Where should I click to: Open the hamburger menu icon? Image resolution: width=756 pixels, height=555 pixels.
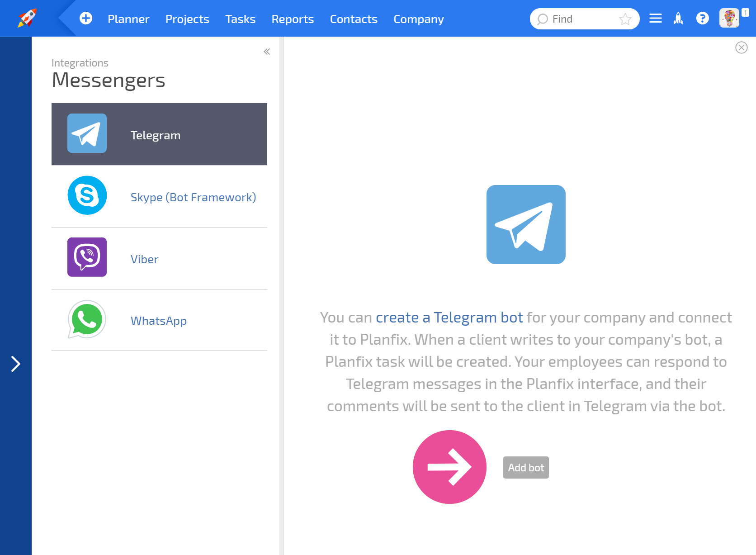[x=655, y=19]
